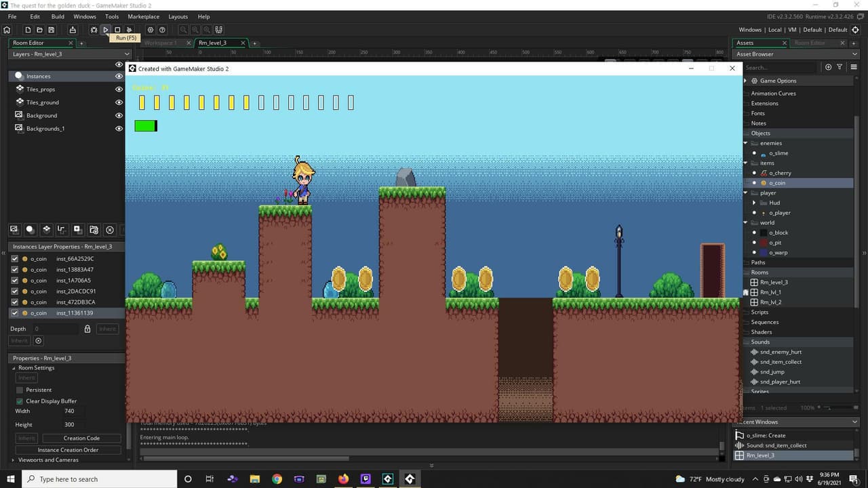
Task: Delete selected layer circle-x icon
Action: 110,230
